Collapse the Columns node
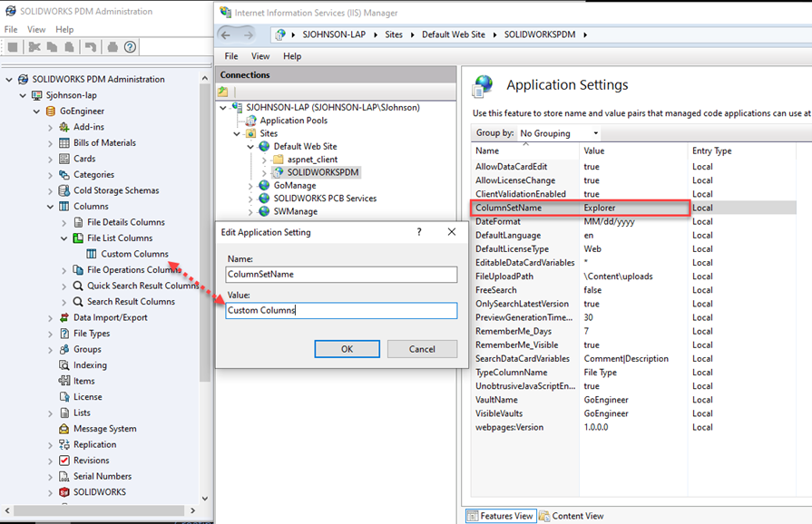The image size is (812, 524). coord(50,207)
